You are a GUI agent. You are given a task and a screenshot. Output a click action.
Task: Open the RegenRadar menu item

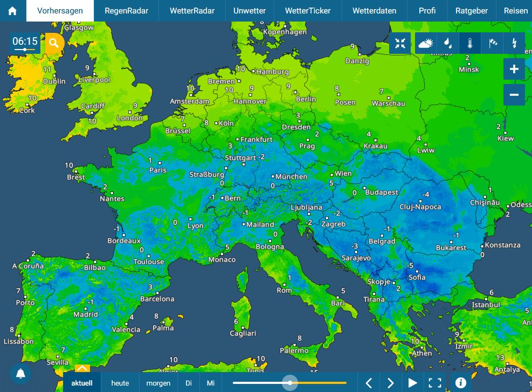[x=126, y=11]
